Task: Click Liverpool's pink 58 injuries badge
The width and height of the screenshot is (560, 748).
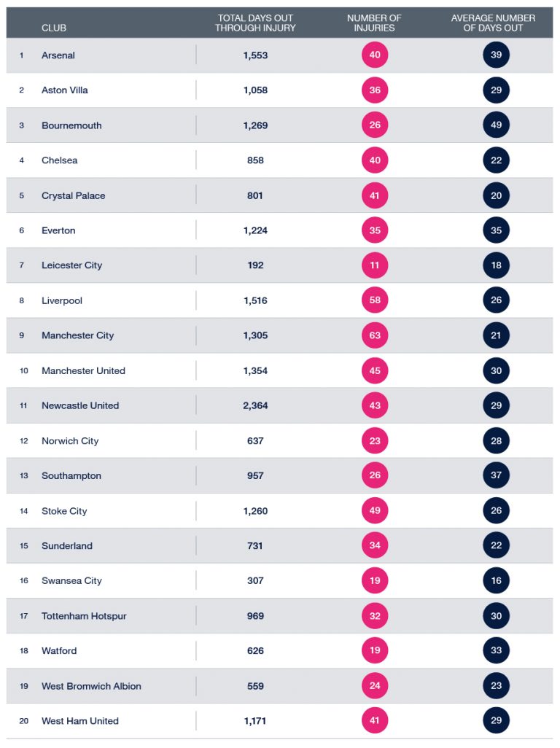Action: tap(375, 300)
